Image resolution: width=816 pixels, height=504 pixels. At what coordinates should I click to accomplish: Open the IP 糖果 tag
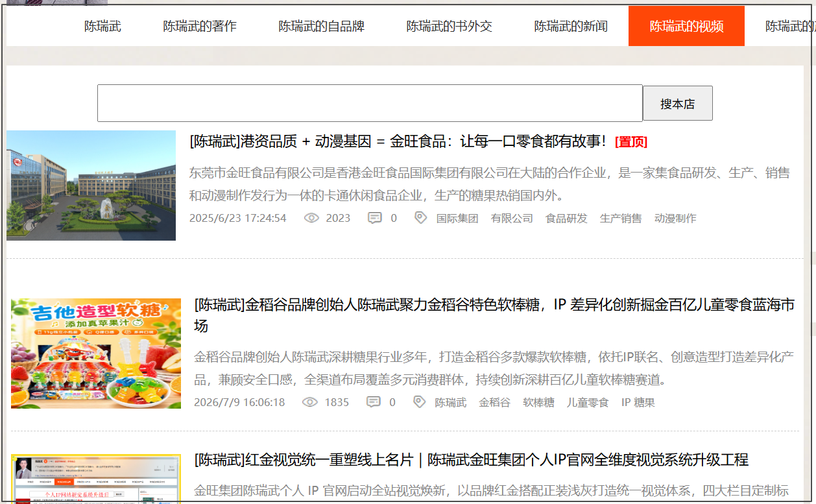click(638, 403)
